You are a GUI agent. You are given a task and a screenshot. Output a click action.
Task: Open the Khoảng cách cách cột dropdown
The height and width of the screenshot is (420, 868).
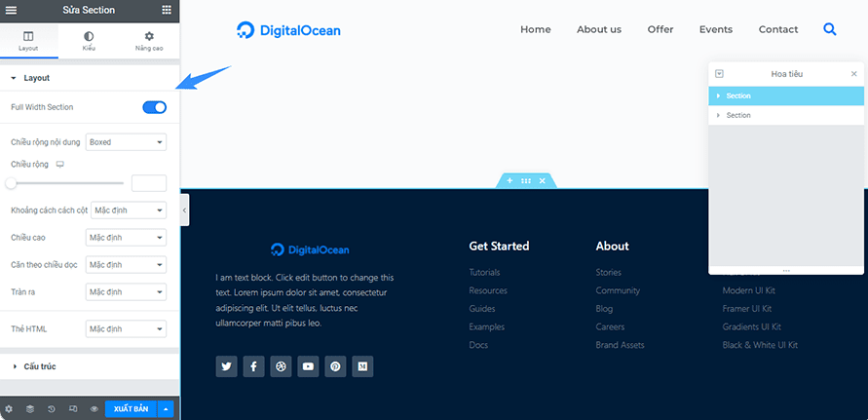129,210
